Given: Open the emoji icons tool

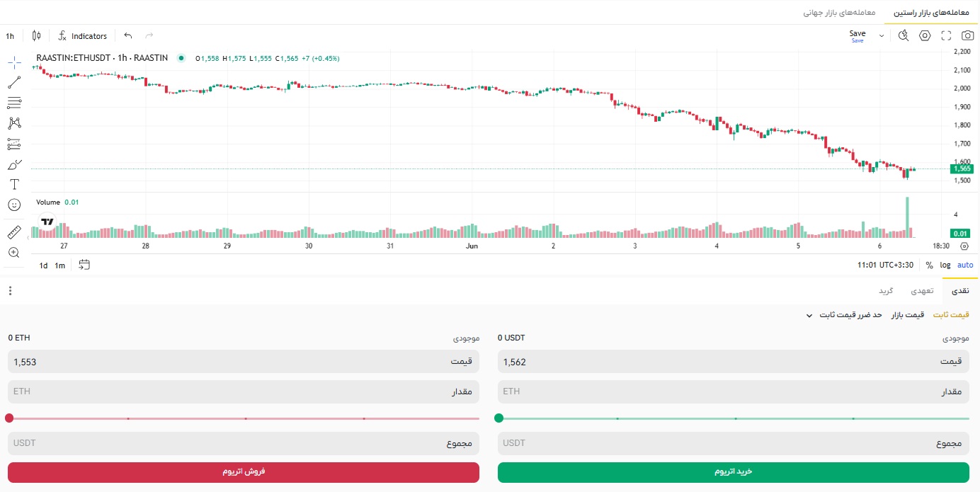Looking at the screenshot, I should coord(14,205).
